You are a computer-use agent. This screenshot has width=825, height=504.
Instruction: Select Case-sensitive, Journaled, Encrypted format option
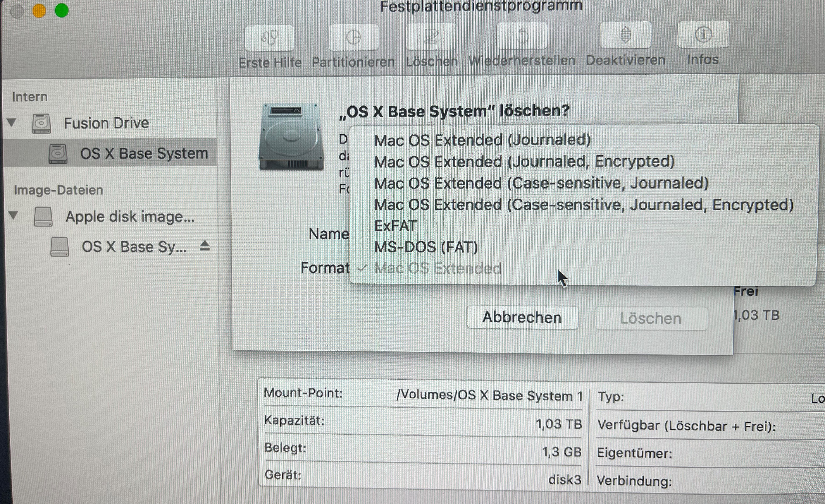click(x=584, y=204)
